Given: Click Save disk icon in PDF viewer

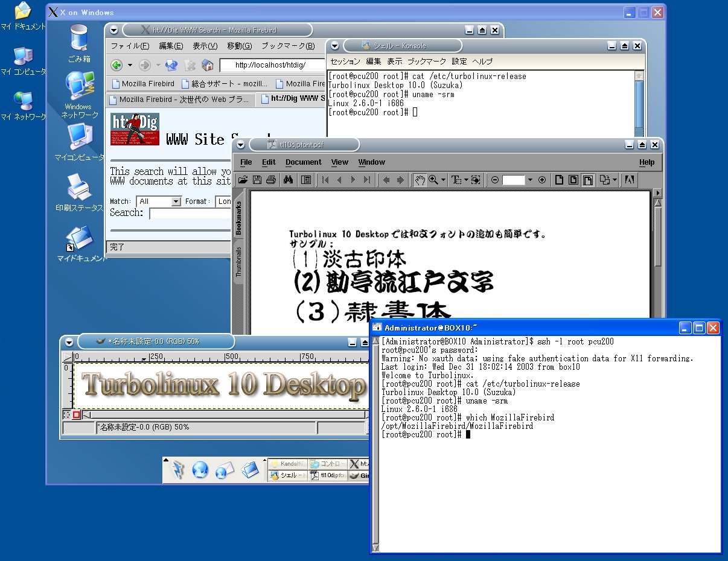Looking at the screenshot, I should click(x=257, y=180).
